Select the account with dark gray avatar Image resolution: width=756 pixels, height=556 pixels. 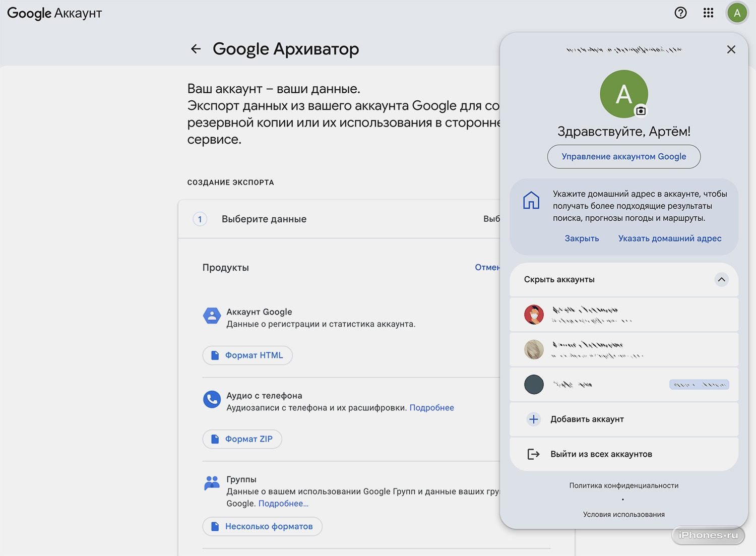(624, 385)
